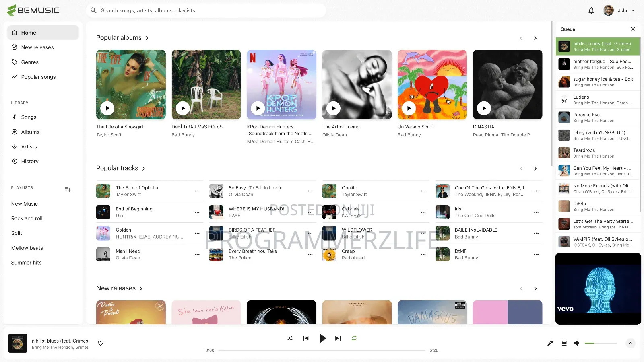Toggle repeat mode
This screenshot has height=362, width=644.
click(x=354, y=338)
